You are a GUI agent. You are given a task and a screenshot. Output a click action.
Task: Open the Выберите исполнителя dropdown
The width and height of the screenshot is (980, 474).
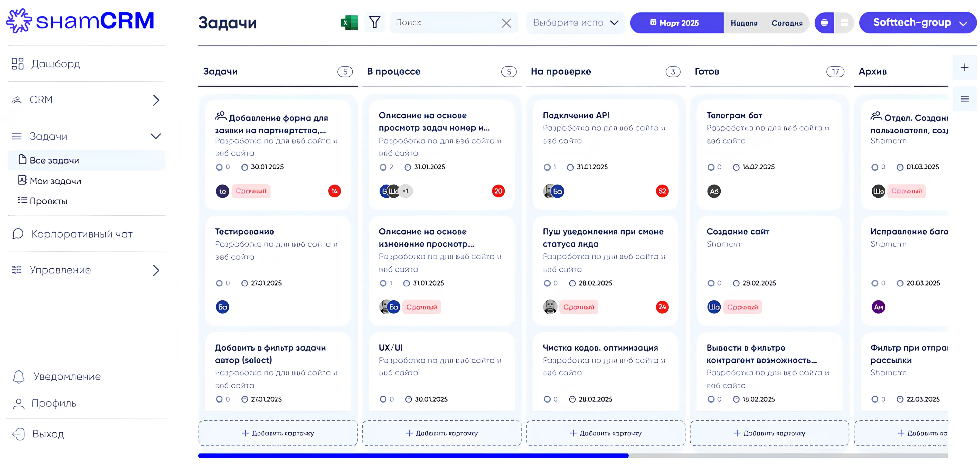click(575, 23)
